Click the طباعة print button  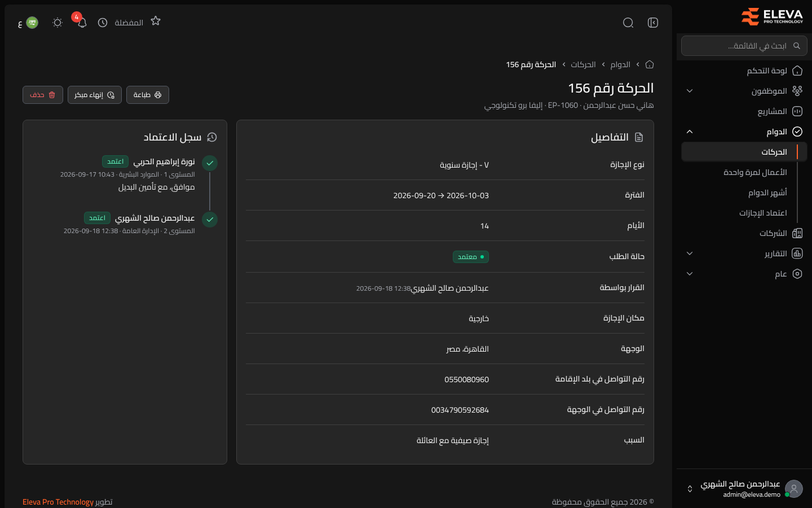148,95
